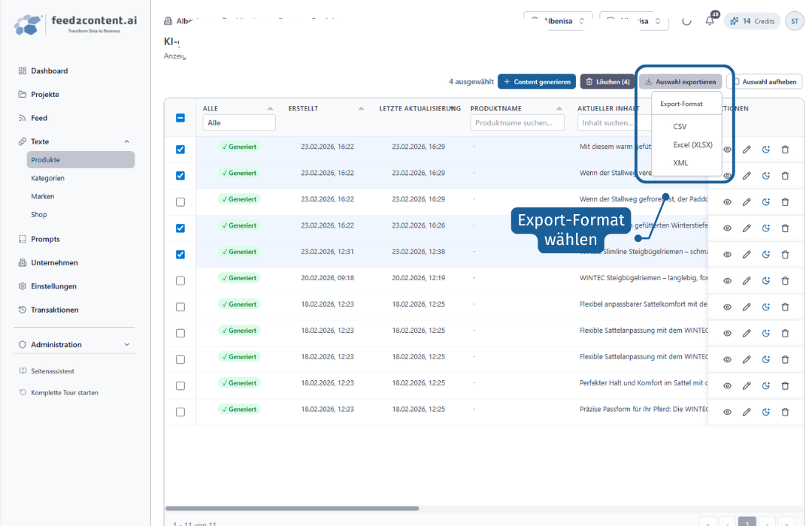Toggle the select-all header checkbox
This screenshot has height=526, width=812.
[x=180, y=118]
